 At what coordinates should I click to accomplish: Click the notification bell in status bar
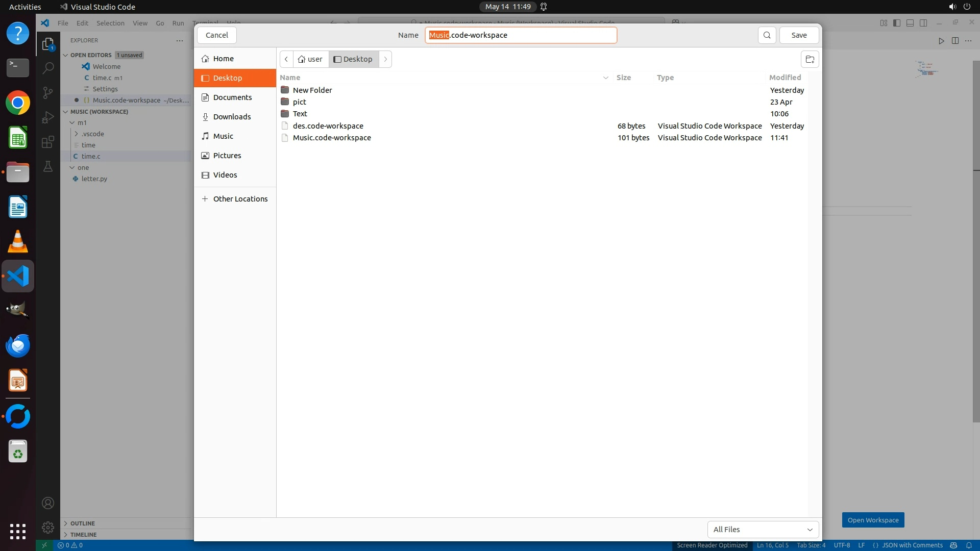[969, 545]
